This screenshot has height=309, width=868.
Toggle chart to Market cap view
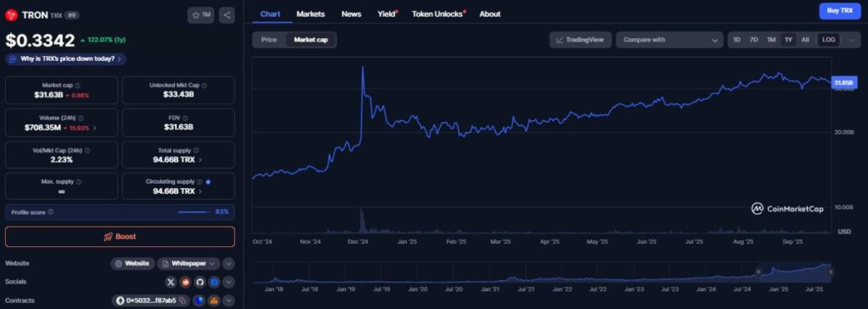(310, 40)
